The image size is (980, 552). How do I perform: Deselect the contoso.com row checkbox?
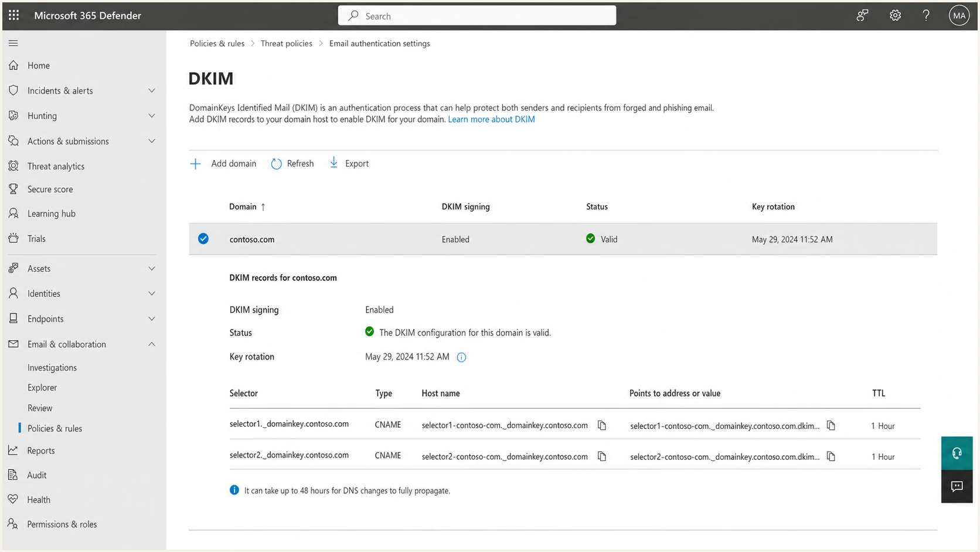[x=203, y=239]
